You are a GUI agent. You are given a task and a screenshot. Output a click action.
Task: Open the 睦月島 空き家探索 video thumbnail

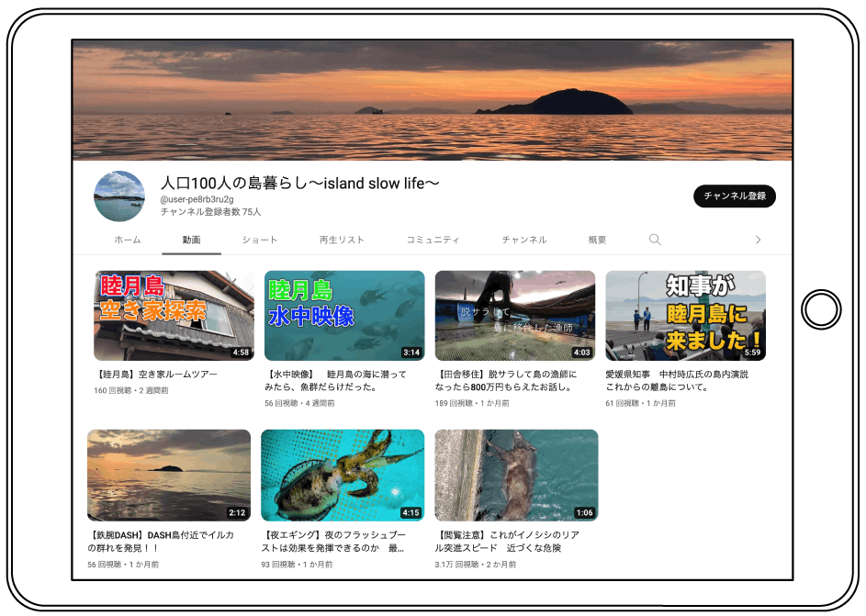pos(174,315)
